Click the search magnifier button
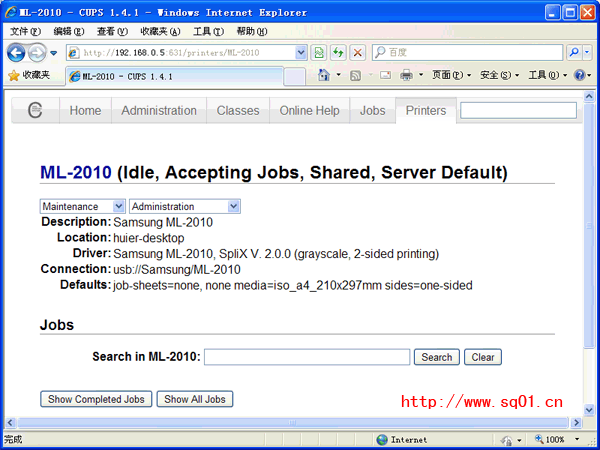Image resolution: width=600 pixels, height=450 pixels. click(x=574, y=52)
